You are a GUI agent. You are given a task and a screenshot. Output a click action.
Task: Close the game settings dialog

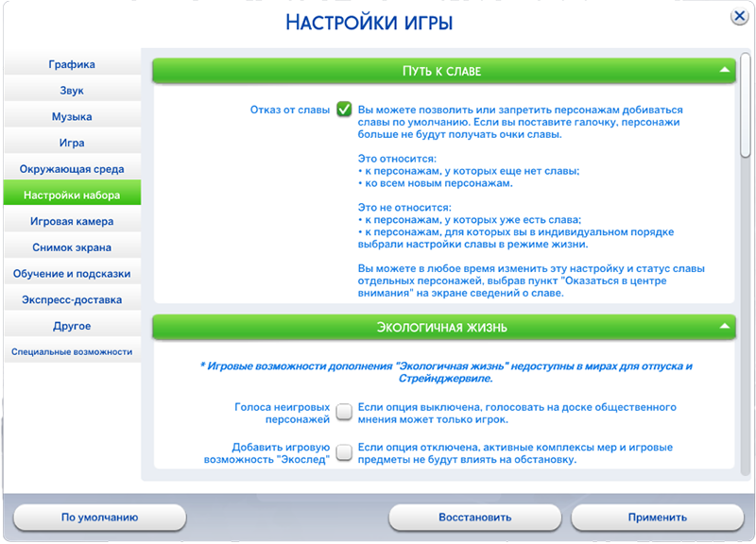coord(739,16)
